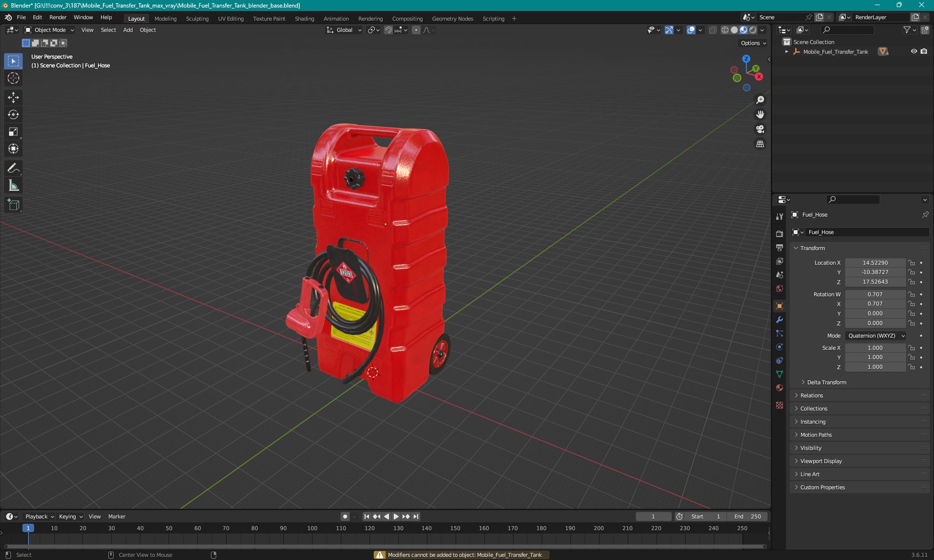
Task: Expand the Viewport Display panel
Action: [821, 461]
